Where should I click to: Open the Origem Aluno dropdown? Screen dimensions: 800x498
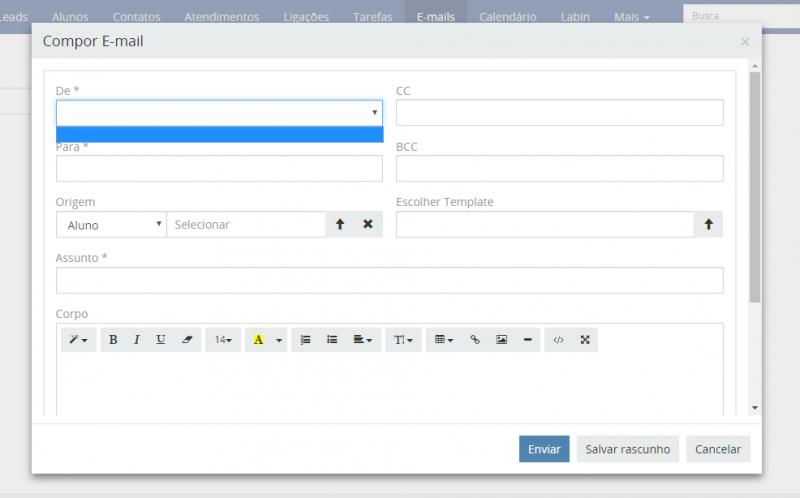click(x=111, y=225)
